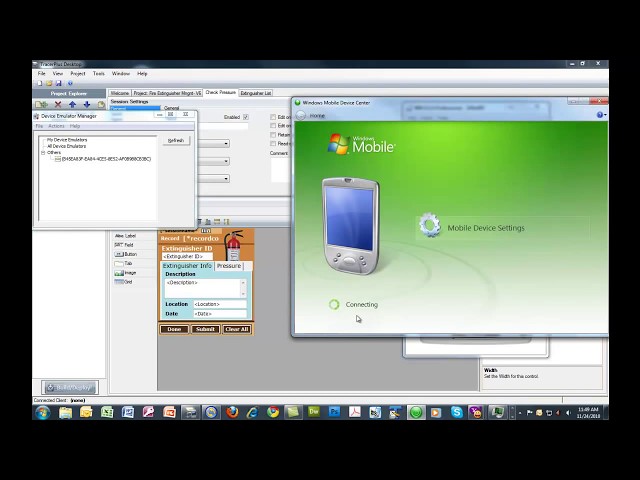
Task: Click the blue up arrow in Project Explorer
Action: coord(72,104)
